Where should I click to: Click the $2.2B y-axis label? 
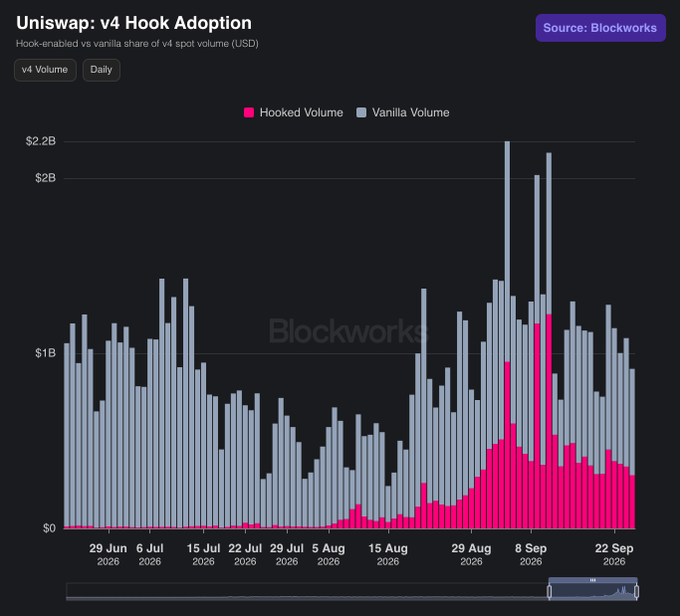pos(41,141)
